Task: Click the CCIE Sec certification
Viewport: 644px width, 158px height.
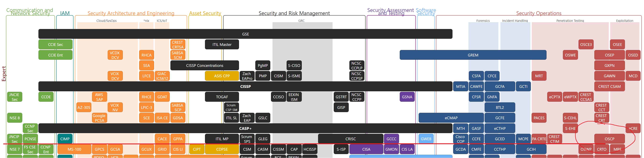Action: tap(55, 45)
